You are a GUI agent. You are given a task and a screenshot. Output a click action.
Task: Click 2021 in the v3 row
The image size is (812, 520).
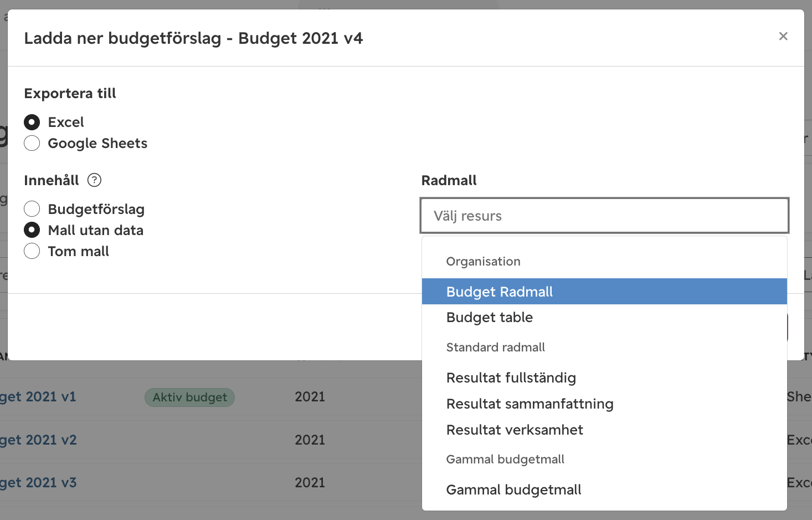(310, 482)
